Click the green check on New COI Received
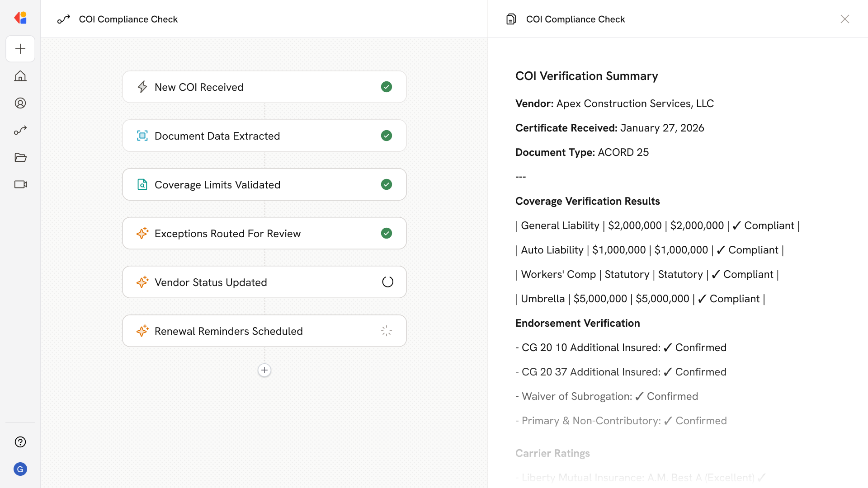This screenshot has height=488, width=868. pos(387,87)
